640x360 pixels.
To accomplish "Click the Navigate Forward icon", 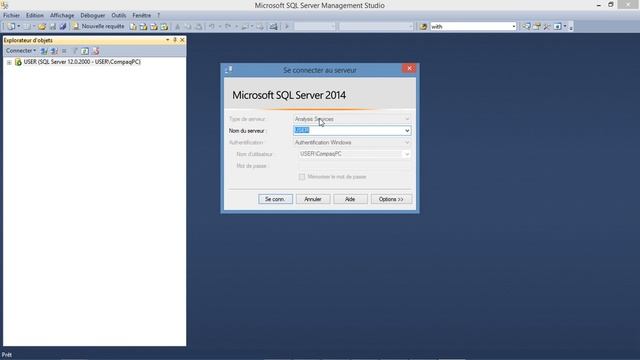I will 260,27.
